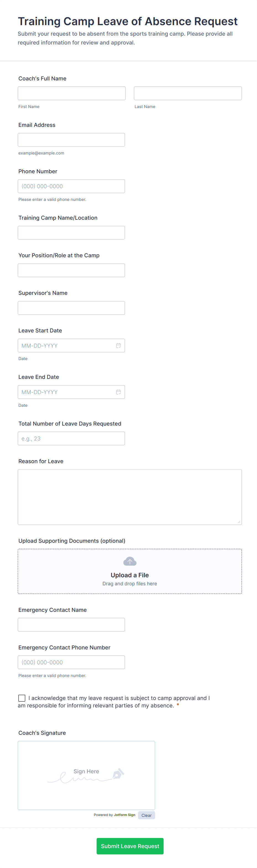Click the Submit Leave Request button
Viewport: 257px width, 868px height.
click(x=130, y=846)
